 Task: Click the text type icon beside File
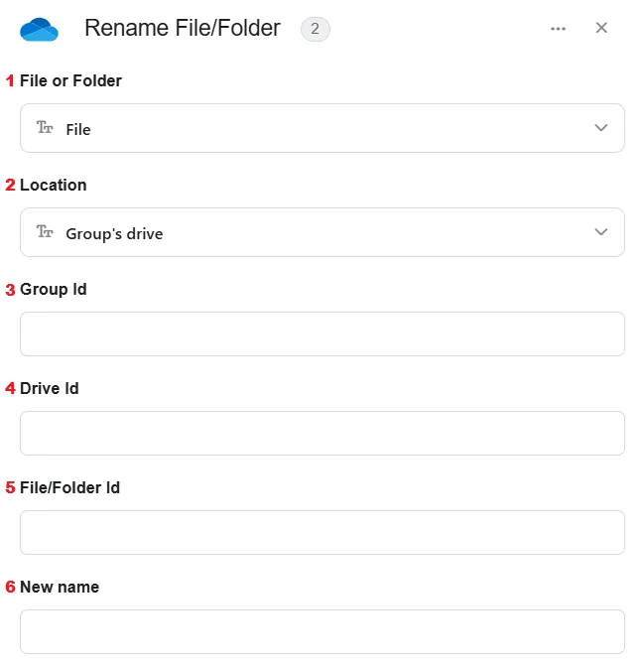pyautogui.click(x=45, y=127)
